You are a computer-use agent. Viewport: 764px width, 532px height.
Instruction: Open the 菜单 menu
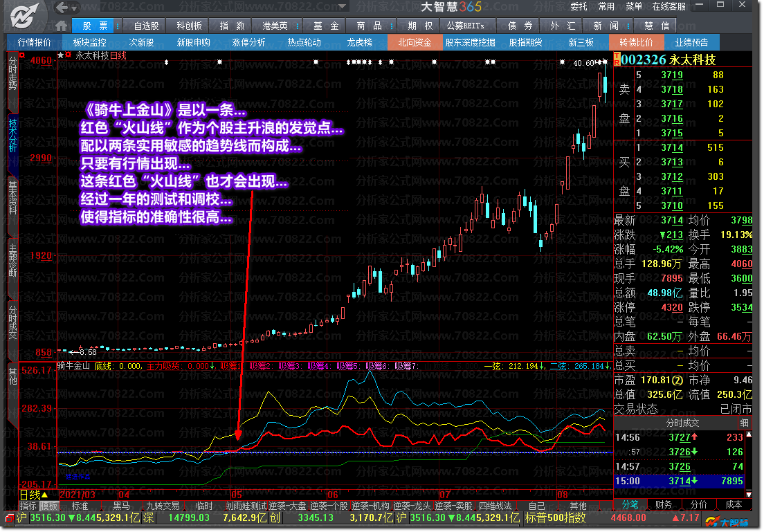(633, 6)
